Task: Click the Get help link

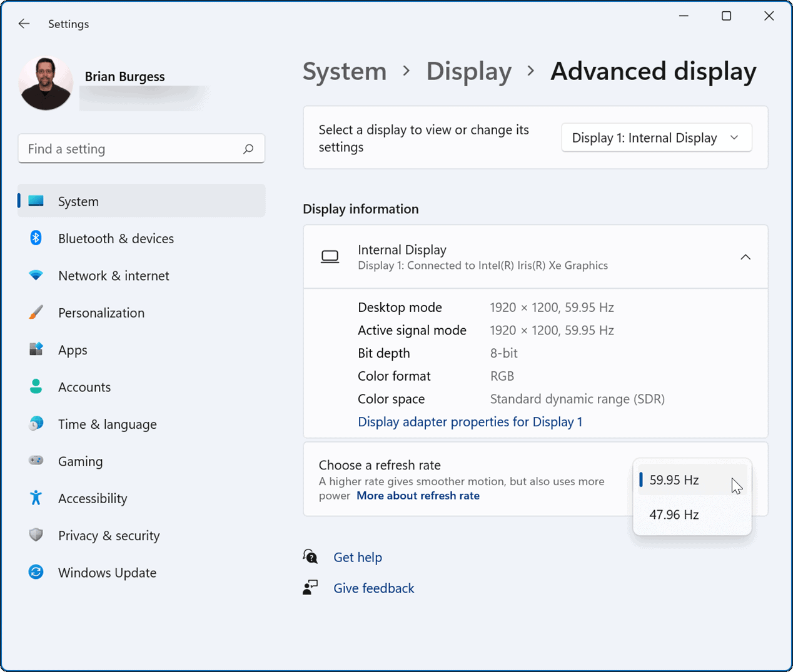Action: [358, 557]
